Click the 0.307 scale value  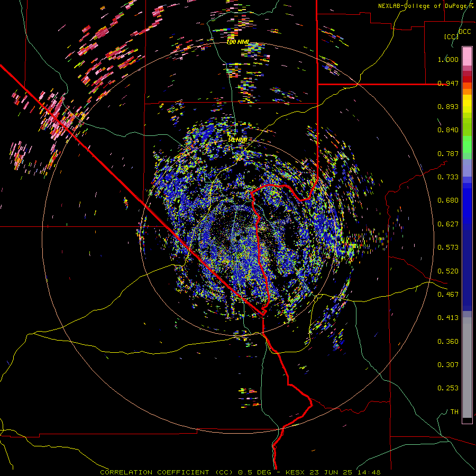click(x=448, y=365)
